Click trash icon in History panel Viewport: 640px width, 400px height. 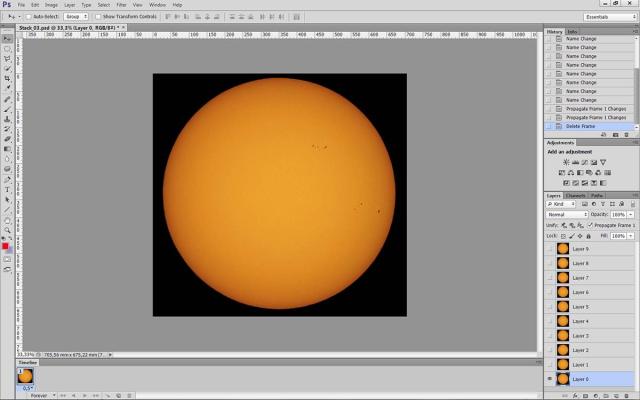click(626, 133)
